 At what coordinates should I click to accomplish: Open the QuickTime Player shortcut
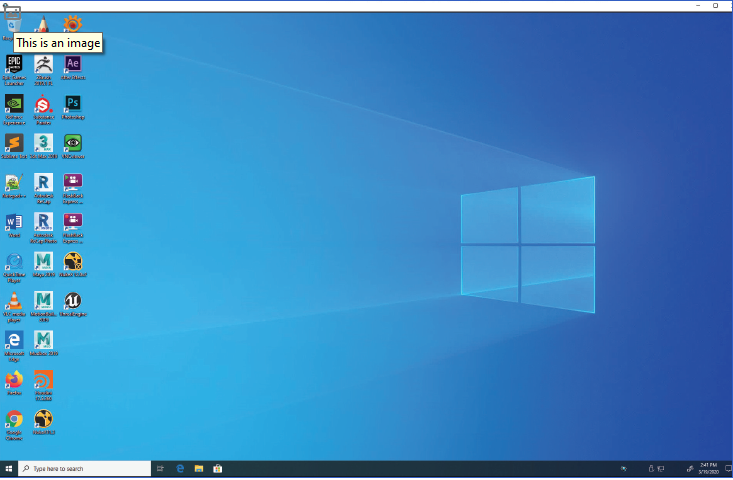pyautogui.click(x=14, y=267)
